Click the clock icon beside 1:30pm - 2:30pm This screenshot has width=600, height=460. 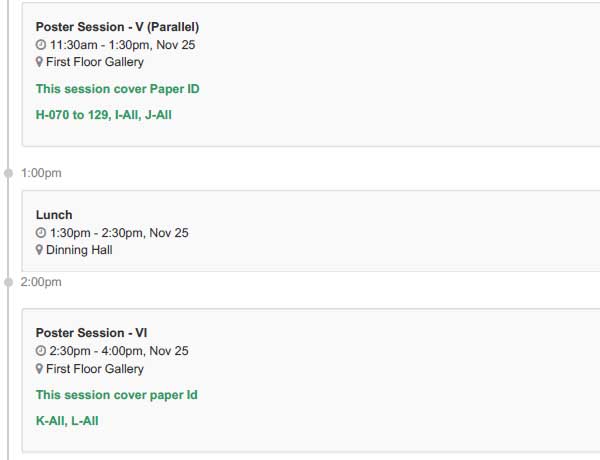click(41, 233)
